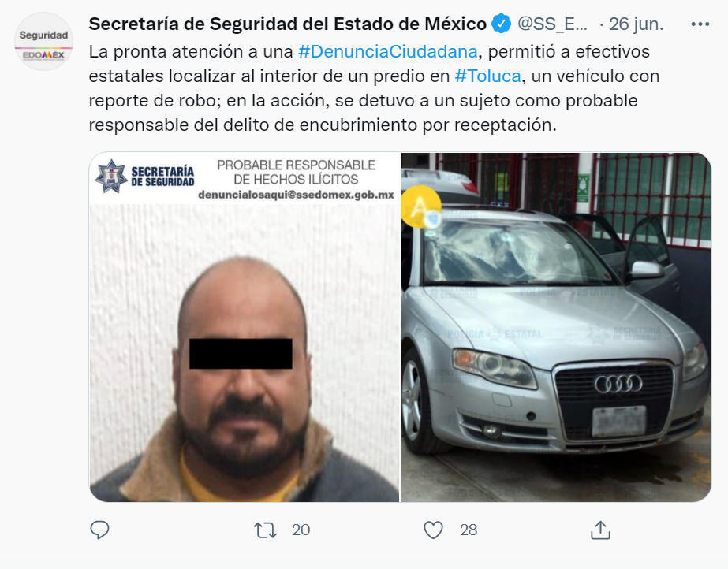728x569 pixels.
Task: Click the denuncialosaqui email address in the image
Action: [297, 195]
